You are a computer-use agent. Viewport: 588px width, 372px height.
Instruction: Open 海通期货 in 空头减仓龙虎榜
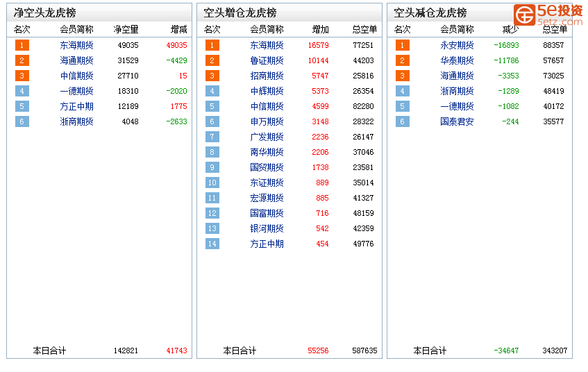457,76
